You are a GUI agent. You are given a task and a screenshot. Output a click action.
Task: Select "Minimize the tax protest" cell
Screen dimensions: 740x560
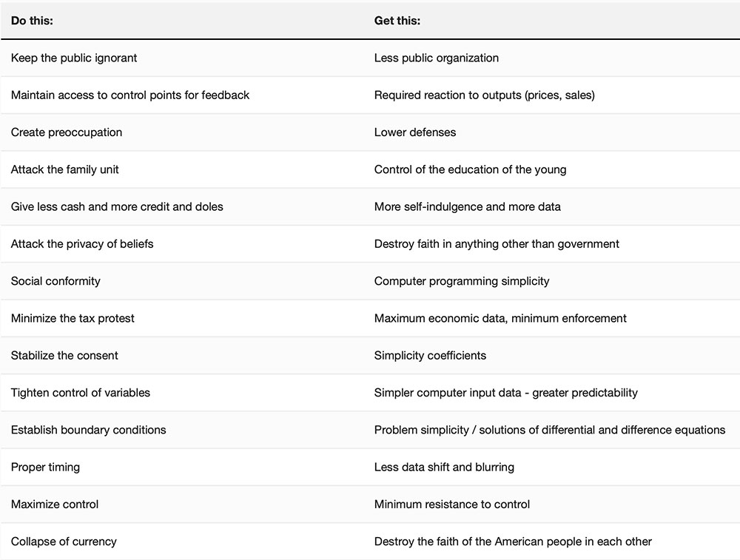pyautogui.click(x=73, y=318)
